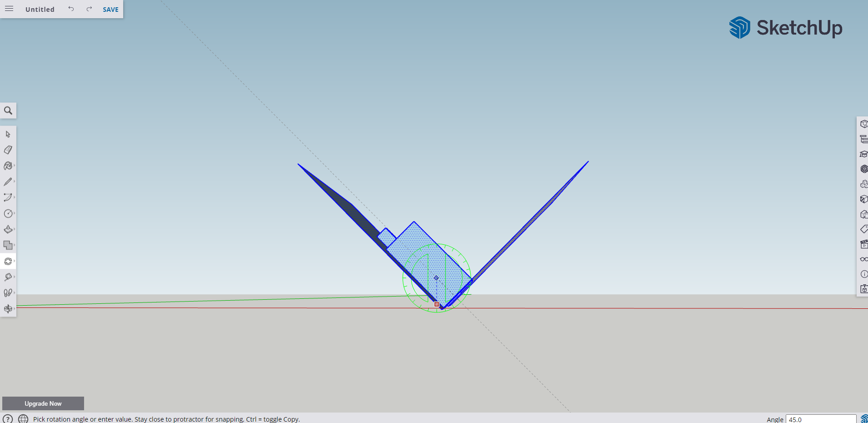Viewport: 868px width, 423px height.
Task: Click the Undo arrow
Action: click(x=71, y=9)
